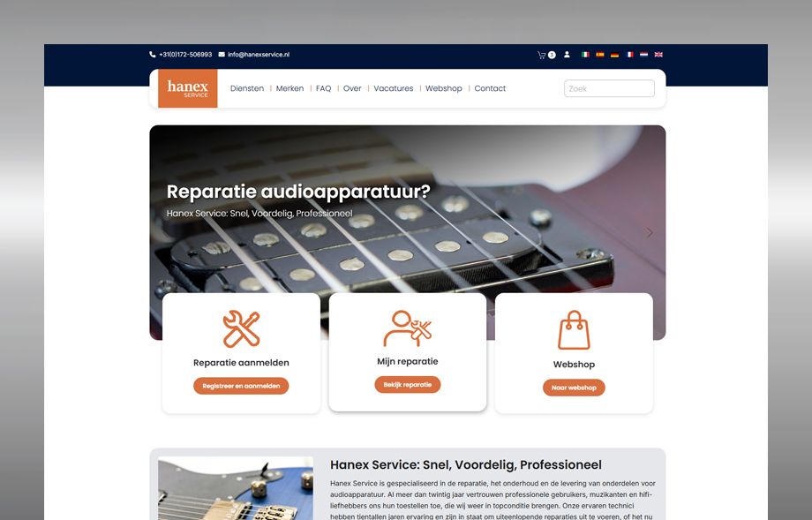Open the Merken menu item

pos(290,88)
